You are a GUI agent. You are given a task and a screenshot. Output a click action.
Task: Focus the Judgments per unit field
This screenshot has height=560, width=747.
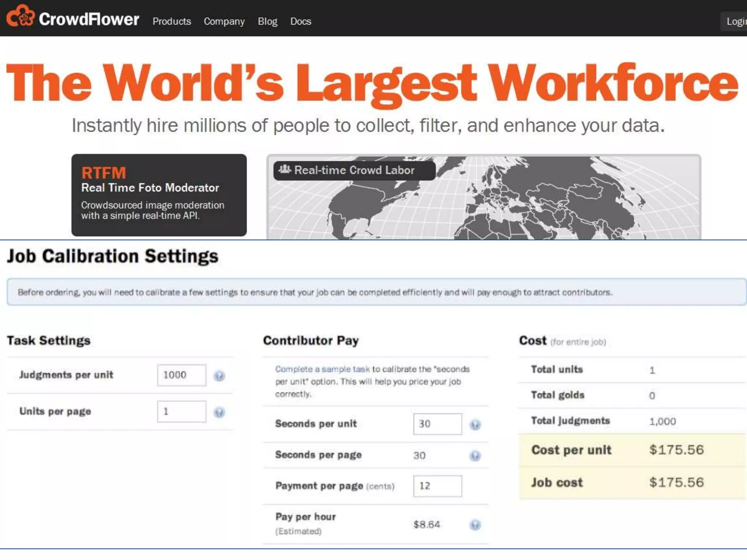[x=181, y=375]
